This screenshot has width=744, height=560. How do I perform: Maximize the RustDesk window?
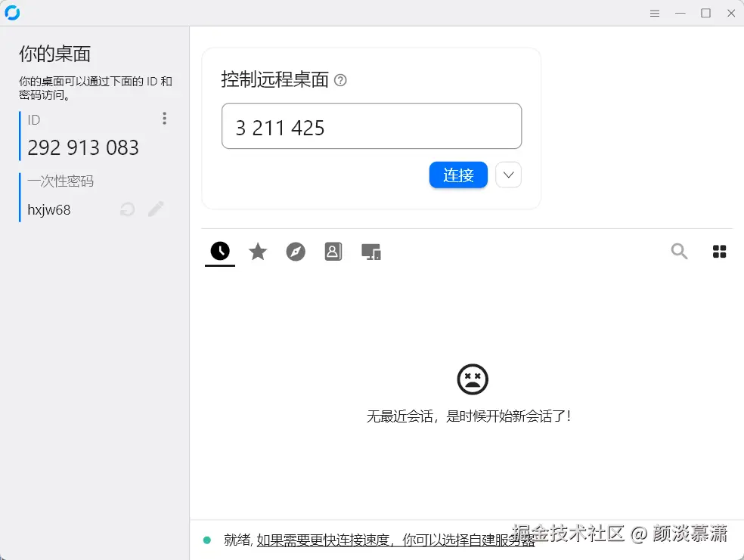(706, 14)
